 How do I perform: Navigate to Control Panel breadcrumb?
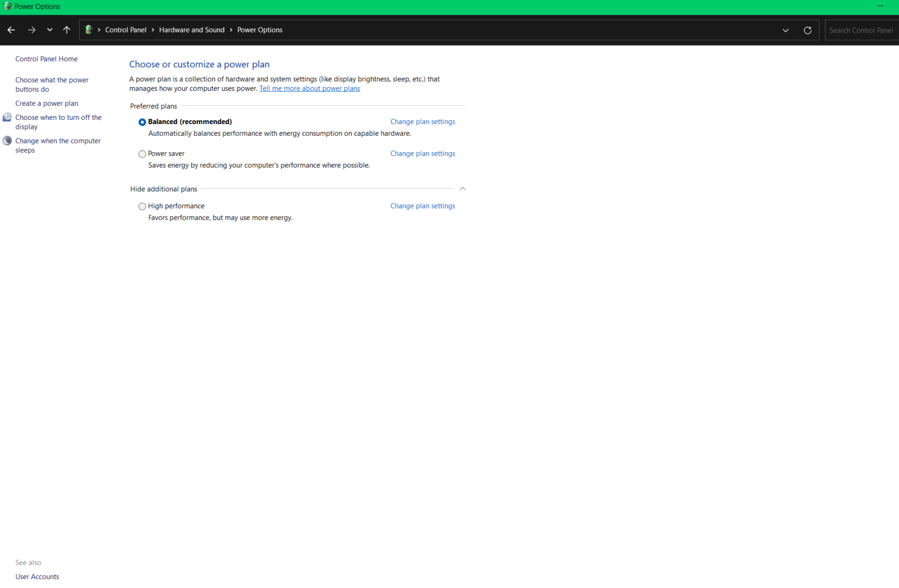[x=125, y=30]
